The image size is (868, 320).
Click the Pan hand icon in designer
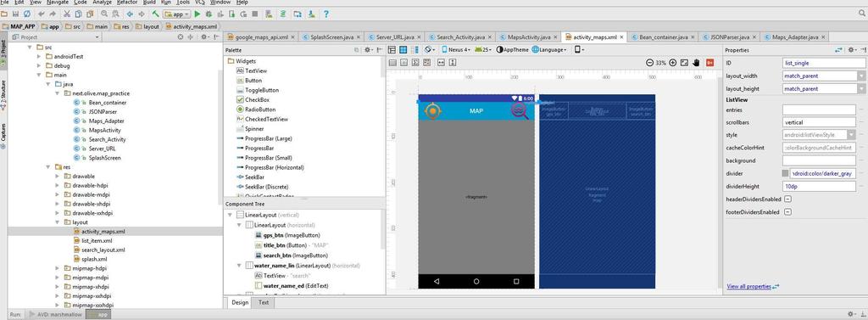point(697,63)
